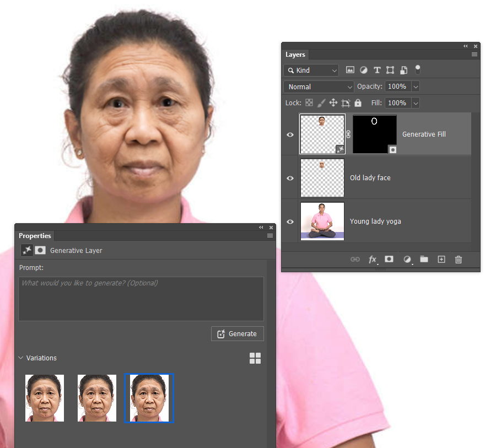Viewport: 485px width, 448px height.
Task: Link the selected layers
Action: 355,259
